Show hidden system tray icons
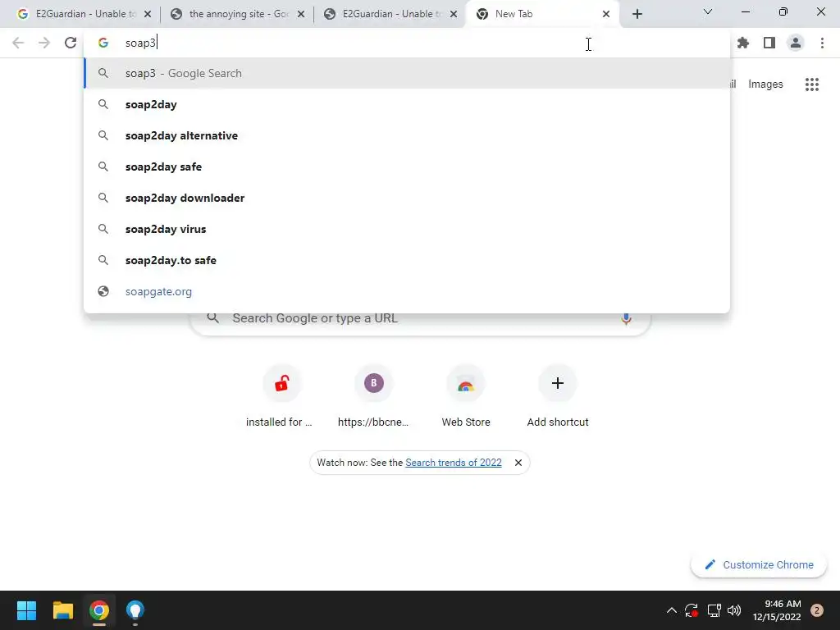The image size is (840, 630). click(x=671, y=610)
